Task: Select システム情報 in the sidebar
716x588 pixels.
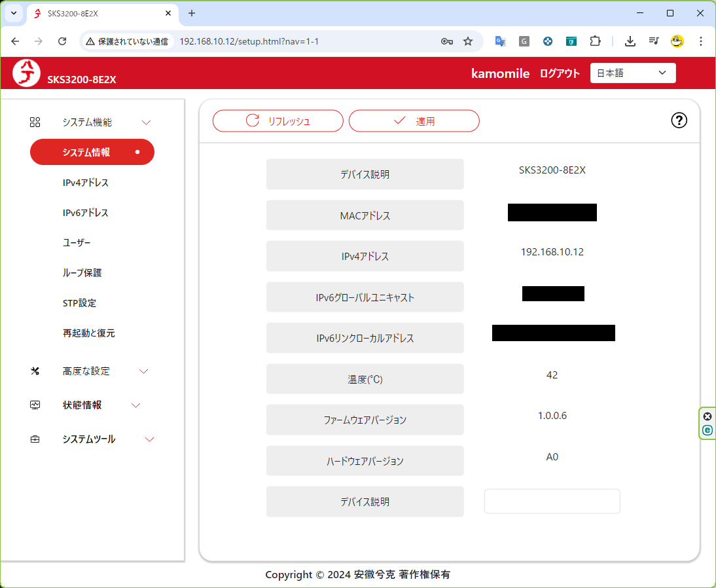Action: 92,152
